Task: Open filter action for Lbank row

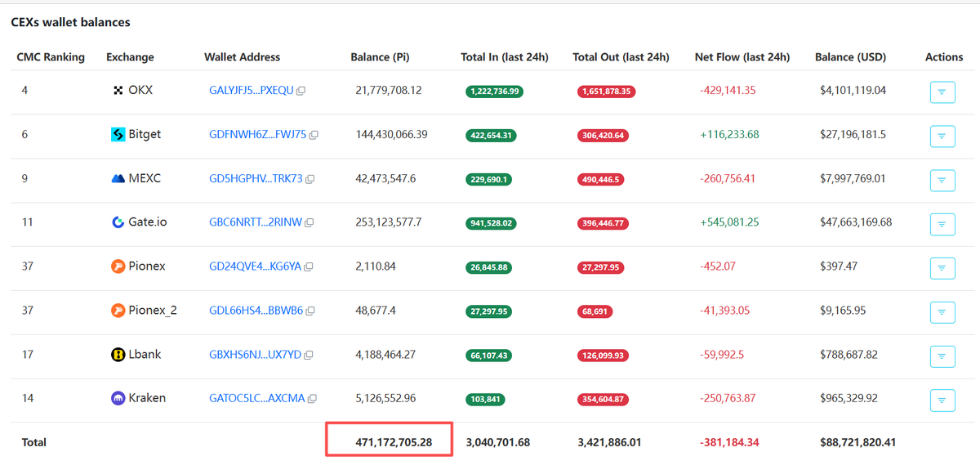Action: click(942, 356)
